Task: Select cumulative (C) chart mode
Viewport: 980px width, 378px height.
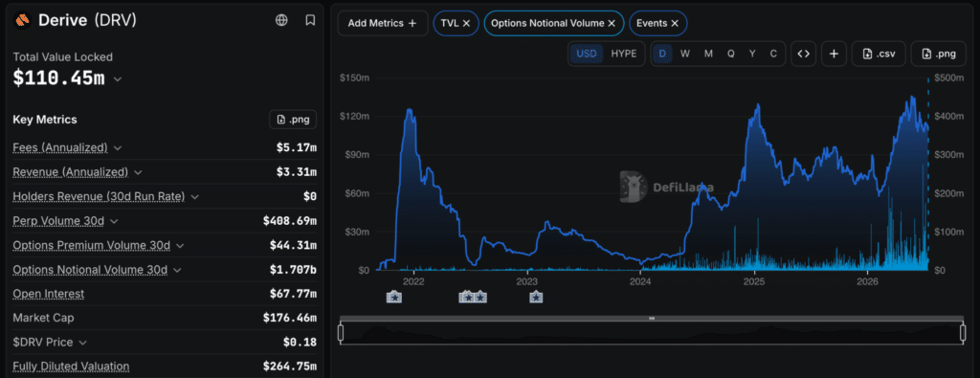Action: pyautogui.click(x=773, y=54)
